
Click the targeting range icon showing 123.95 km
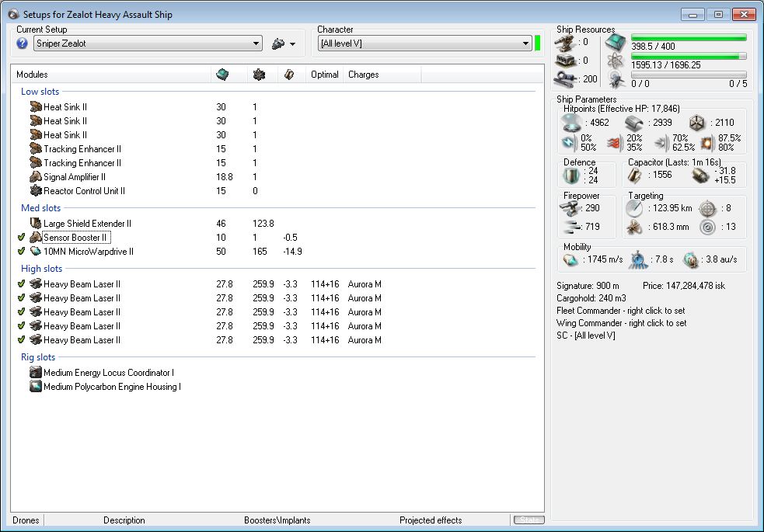coord(634,208)
